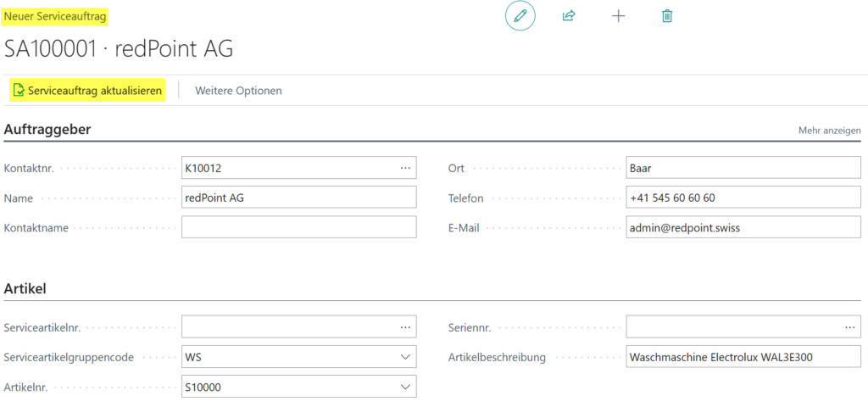Click the E-Mail field admin@redpoint.swiss
This screenshot has width=868, height=407.
[743, 227]
